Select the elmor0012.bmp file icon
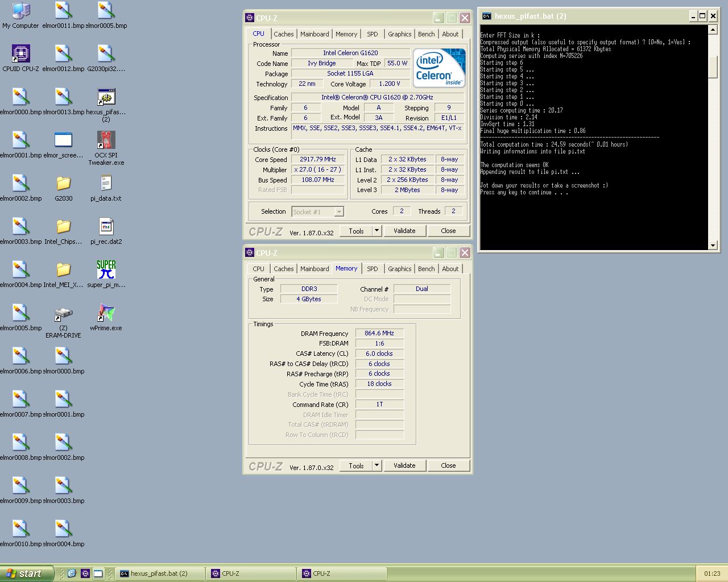728x582 pixels. [63, 57]
